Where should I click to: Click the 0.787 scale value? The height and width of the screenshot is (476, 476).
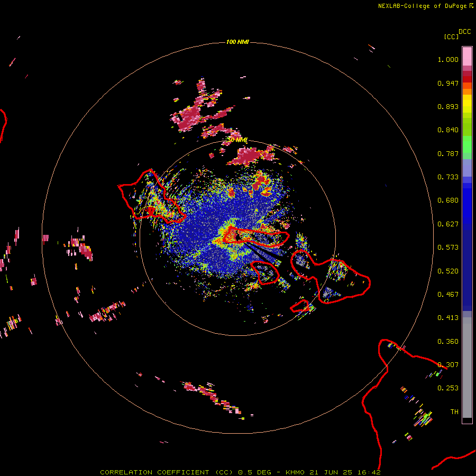pos(448,153)
